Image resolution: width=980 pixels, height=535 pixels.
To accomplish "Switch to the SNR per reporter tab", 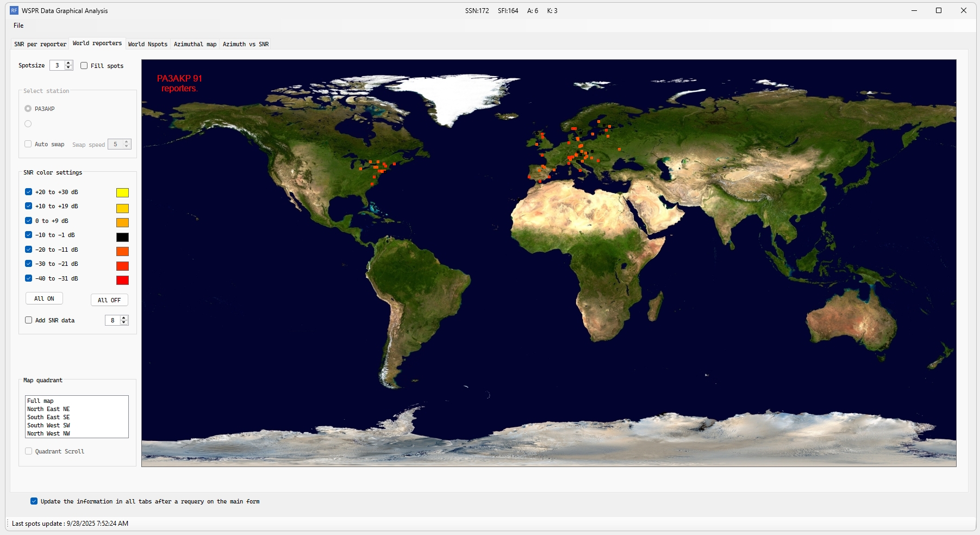I will pos(40,44).
